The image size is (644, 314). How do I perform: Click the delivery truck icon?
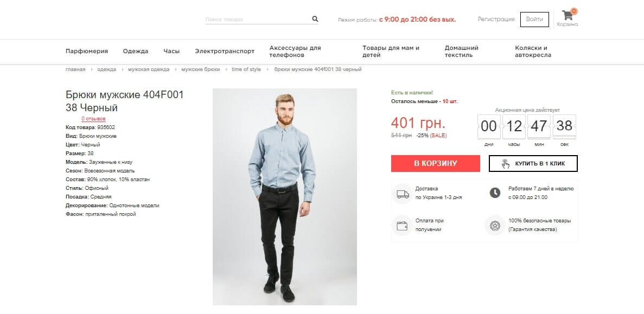(x=403, y=194)
